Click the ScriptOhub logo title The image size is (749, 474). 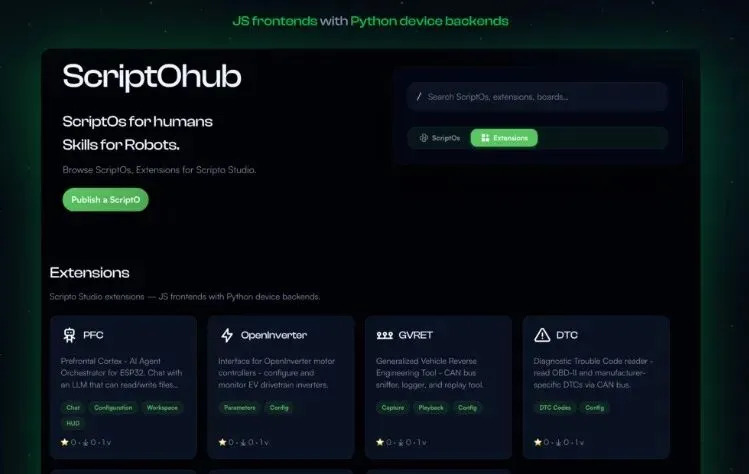click(x=152, y=76)
